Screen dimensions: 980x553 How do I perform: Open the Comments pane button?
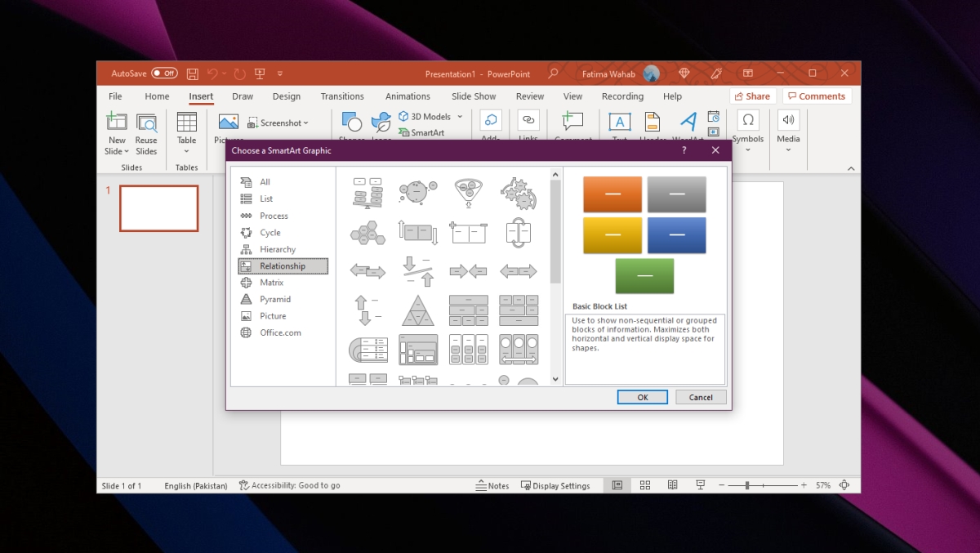(x=817, y=96)
